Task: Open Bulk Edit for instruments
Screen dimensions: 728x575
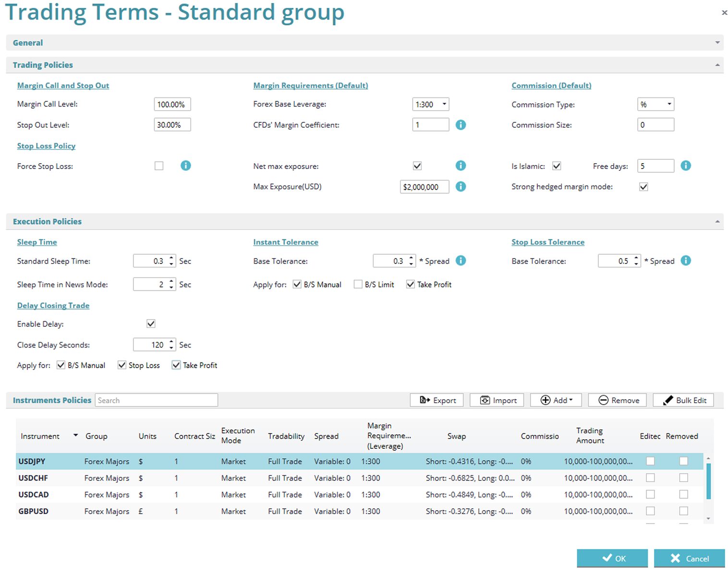Action: pyautogui.click(x=683, y=400)
